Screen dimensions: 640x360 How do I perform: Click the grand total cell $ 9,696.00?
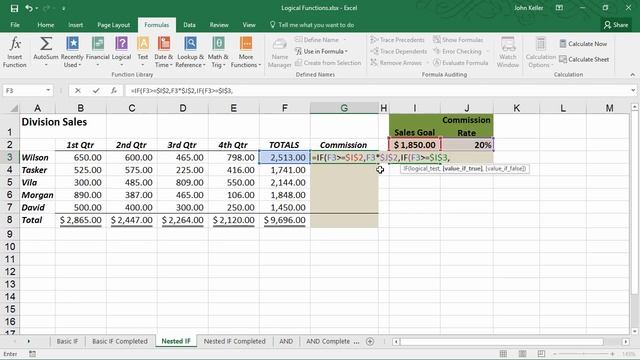284,220
